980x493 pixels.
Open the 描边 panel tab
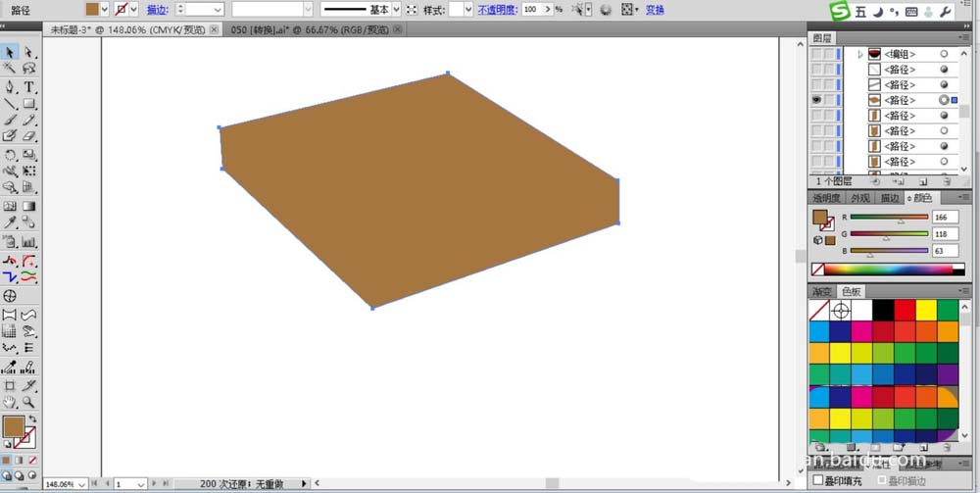[x=890, y=198]
